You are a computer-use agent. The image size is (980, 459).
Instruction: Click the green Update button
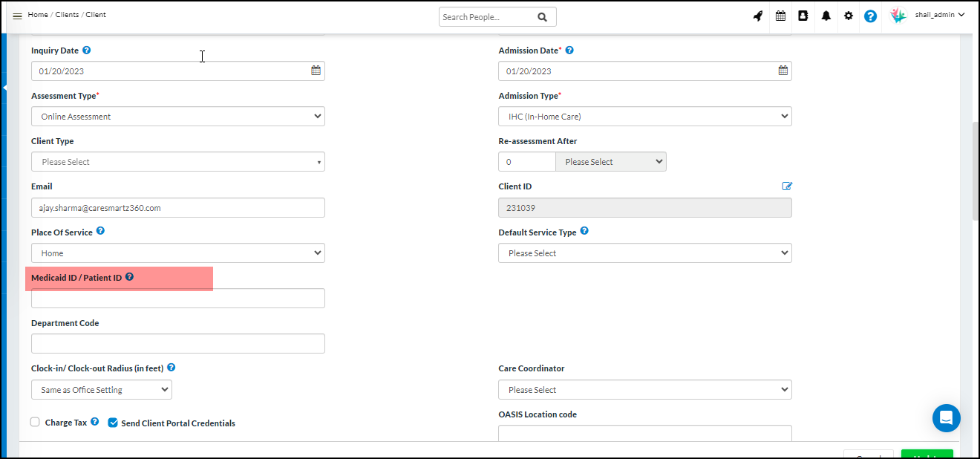tap(927, 455)
